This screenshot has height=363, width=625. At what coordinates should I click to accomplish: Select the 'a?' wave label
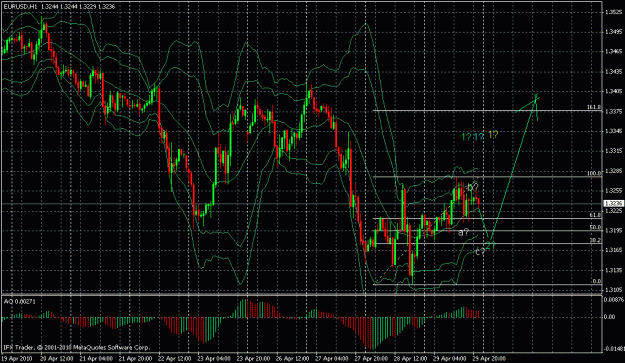click(x=464, y=232)
